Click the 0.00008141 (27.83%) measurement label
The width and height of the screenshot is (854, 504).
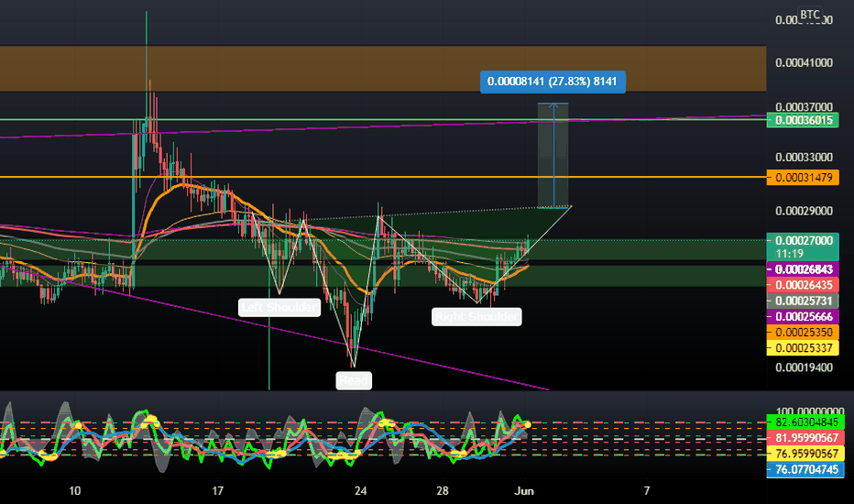553,82
